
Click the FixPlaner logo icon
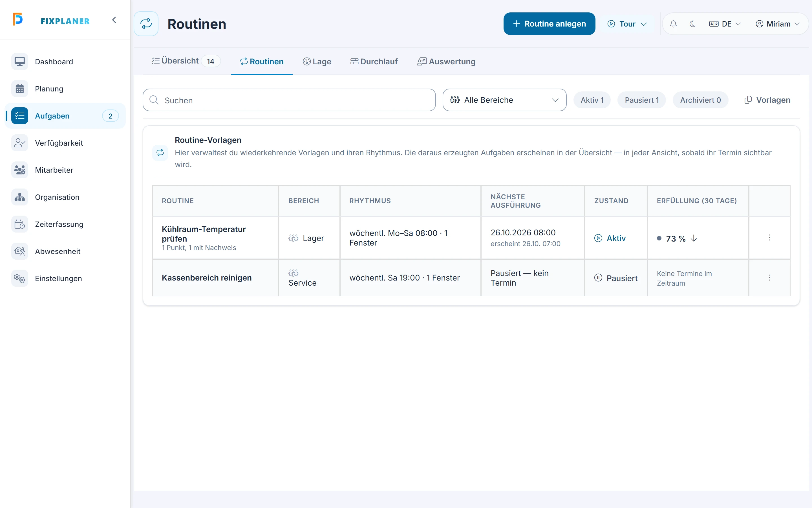18,19
